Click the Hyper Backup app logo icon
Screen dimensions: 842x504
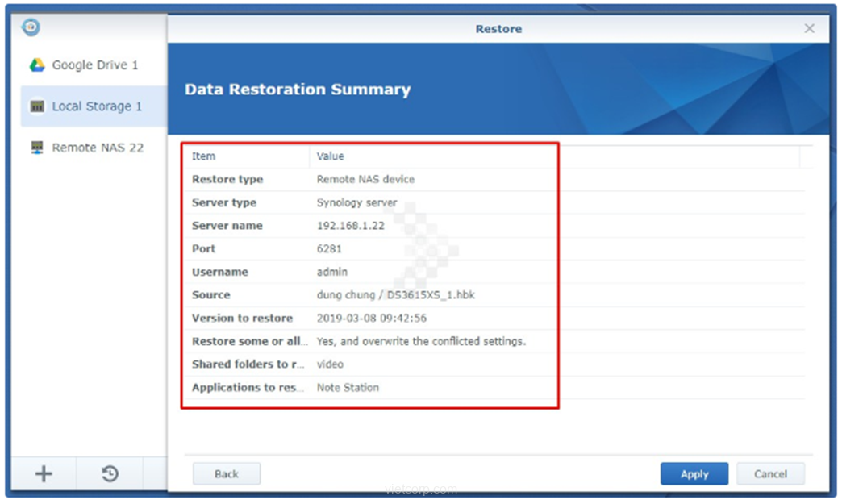coord(31,27)
